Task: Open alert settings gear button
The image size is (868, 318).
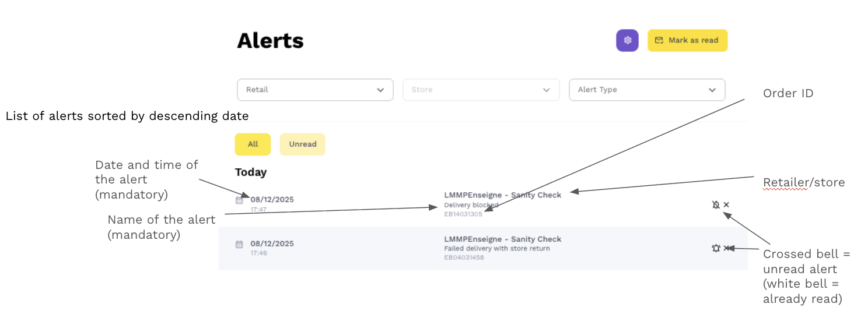Action: [628, 40]
